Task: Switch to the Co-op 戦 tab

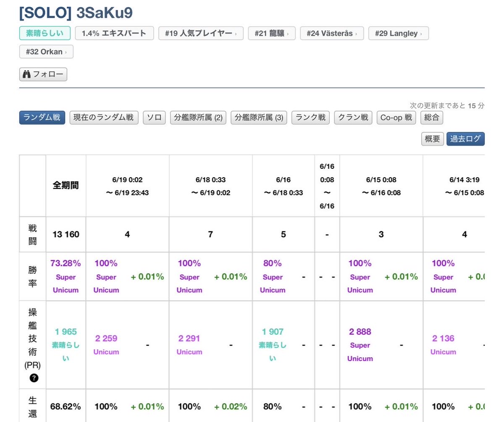Action: point(396,118)
